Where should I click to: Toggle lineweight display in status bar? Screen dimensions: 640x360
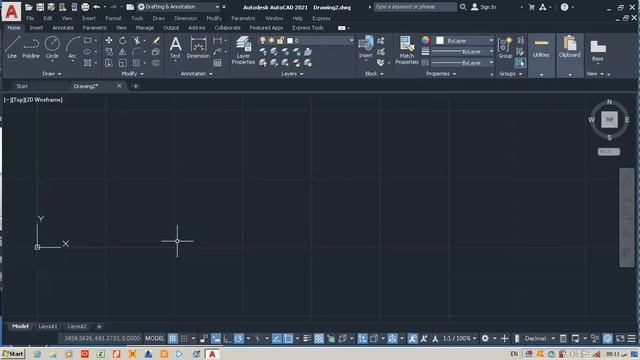coord(307,338)
